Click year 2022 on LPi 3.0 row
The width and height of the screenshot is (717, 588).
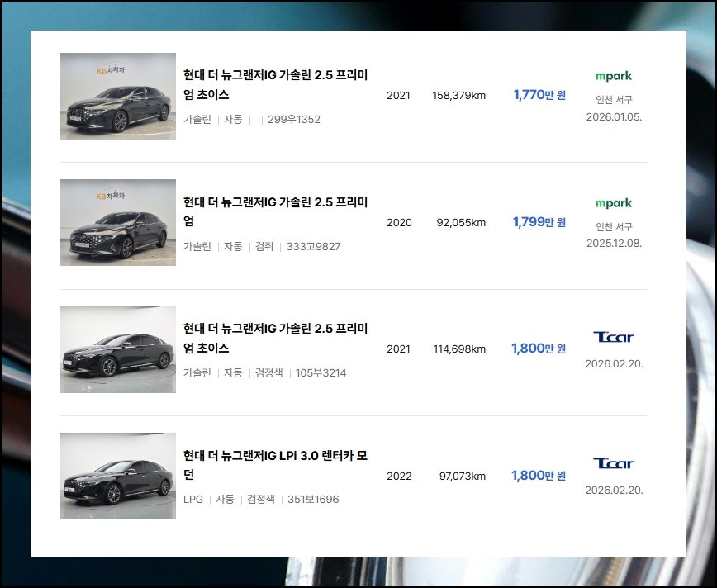[x=399, y=476]
